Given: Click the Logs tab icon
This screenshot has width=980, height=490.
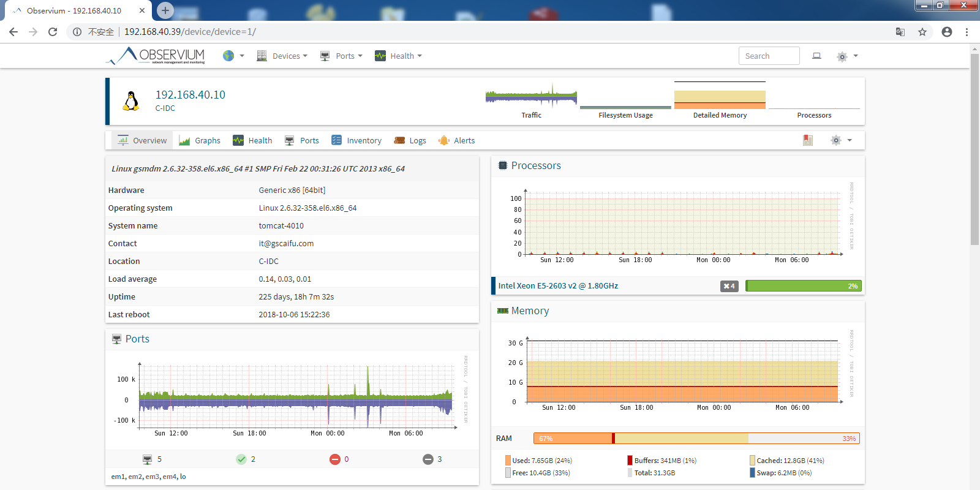Looking at the screenshot, I should click(399, 140).
